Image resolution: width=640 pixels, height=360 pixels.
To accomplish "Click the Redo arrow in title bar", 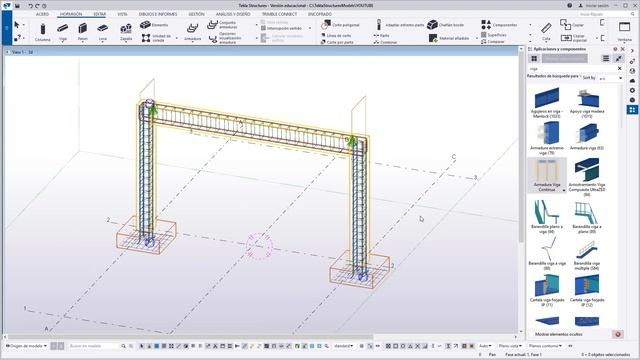I will (37, 6).
